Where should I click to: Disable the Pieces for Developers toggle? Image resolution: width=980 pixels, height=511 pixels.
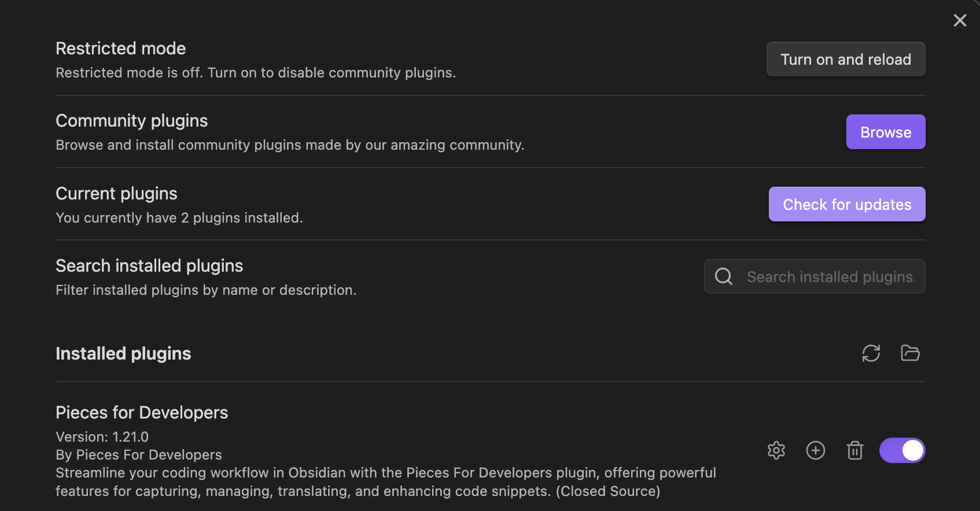pos(902,450)
